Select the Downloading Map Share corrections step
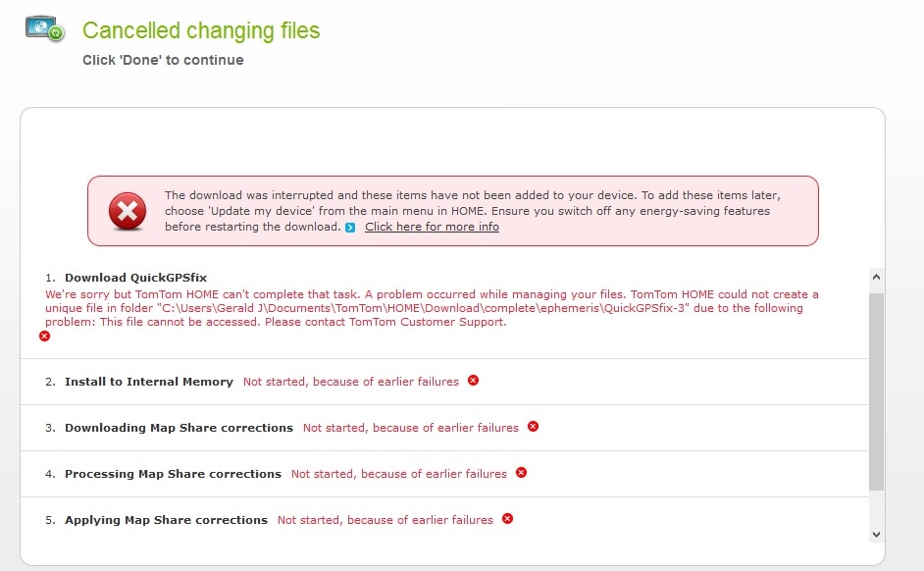The height and width of the screenshot is (571, 924). pyautogui.click(x=180, y=428)
